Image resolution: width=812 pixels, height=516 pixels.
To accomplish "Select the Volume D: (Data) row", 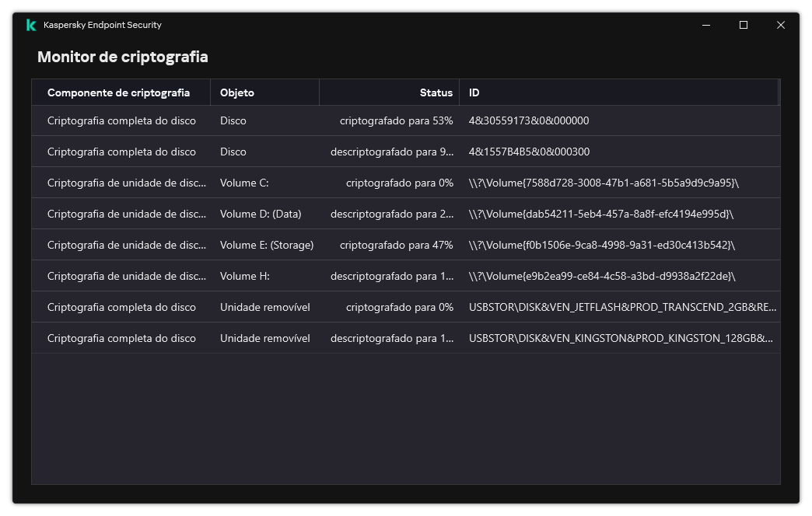I will point(311,213).
